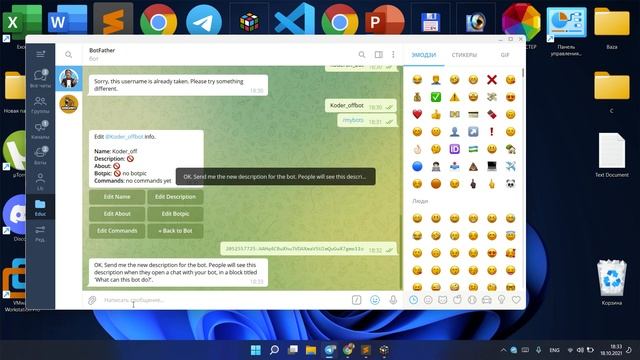Jump to symbols heart emoji category
This screenshot has height=360, width=640.
click(516, 300)
